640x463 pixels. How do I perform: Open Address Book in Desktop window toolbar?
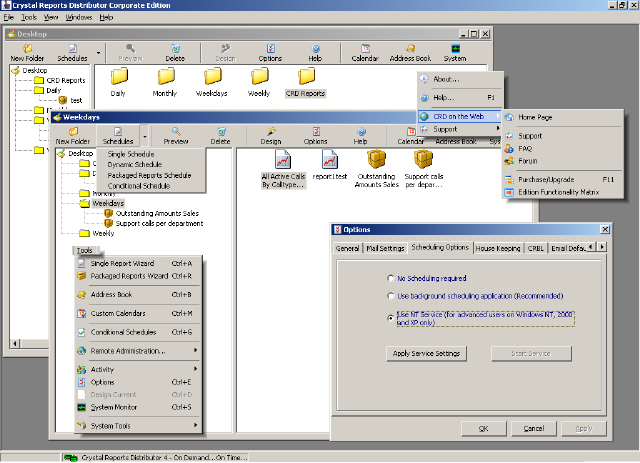[410, 53]
